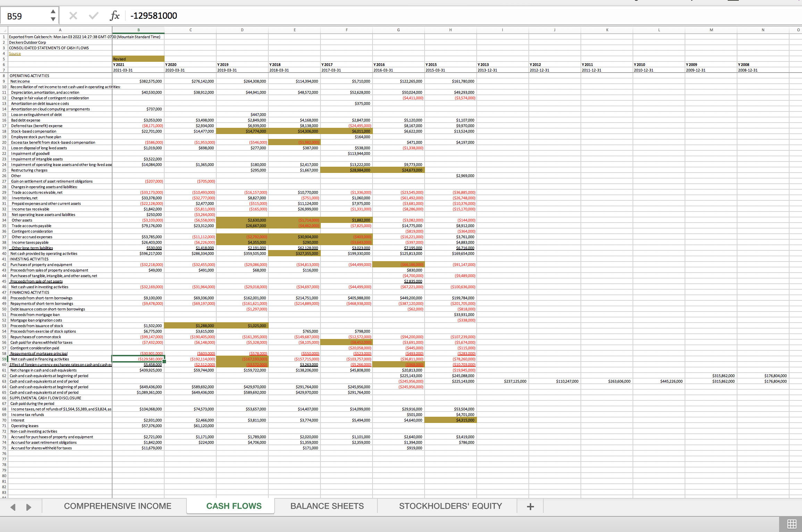This screenshot has width=802, height=532.
Task: Click the Y 2021 Net income value $382,575,000
Action: [151, 81]
